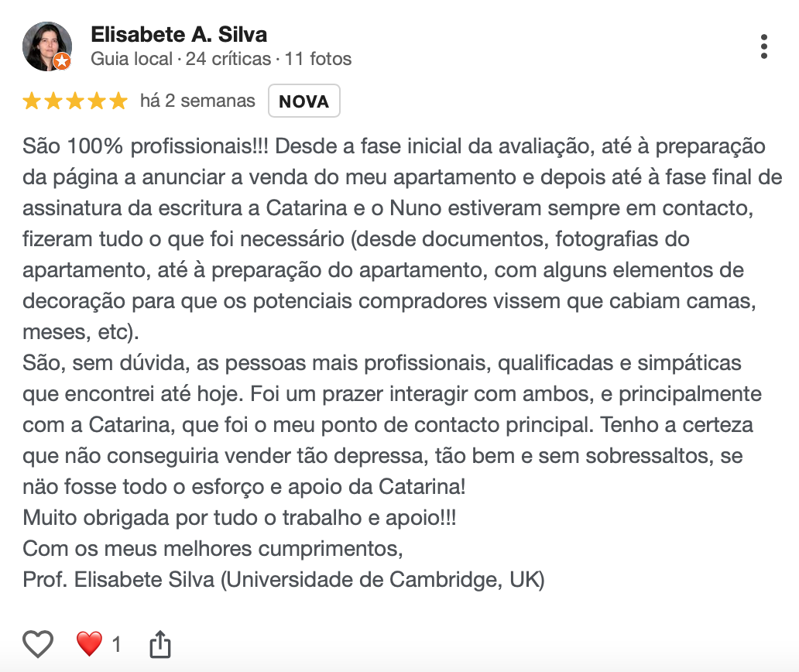Open the reviewer's '24 críticas' link

click(x=228, y=59)
